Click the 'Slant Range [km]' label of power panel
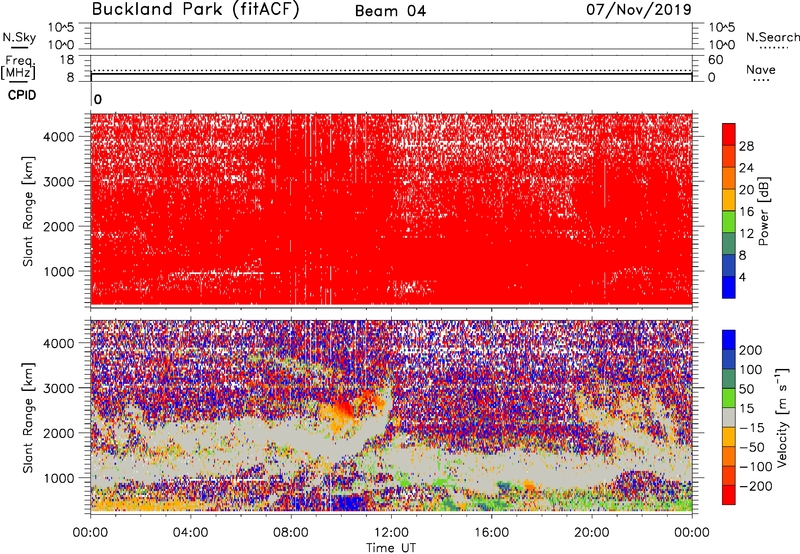This screenshot has height=554, width=800. pyautogui.click(x=28, y=211)
